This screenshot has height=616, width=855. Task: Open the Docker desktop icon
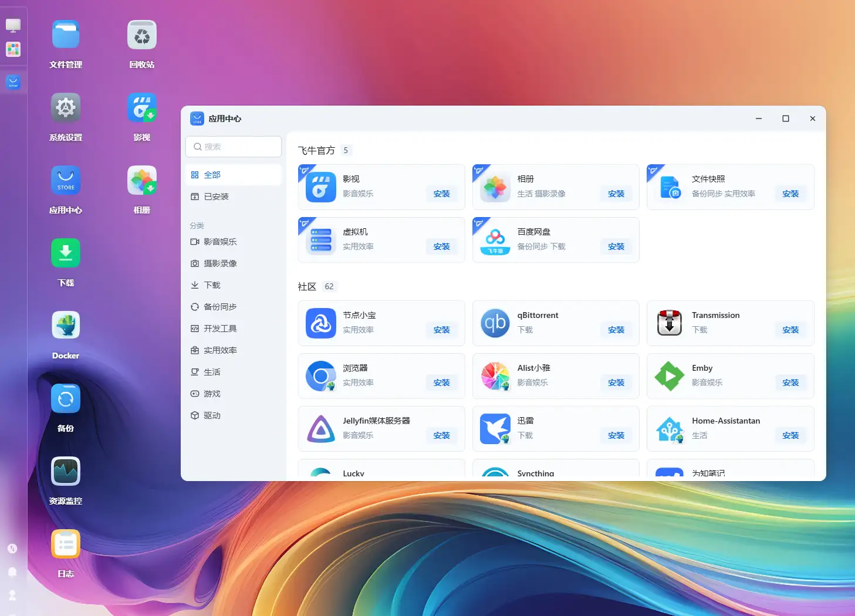[x=66, y=326]
